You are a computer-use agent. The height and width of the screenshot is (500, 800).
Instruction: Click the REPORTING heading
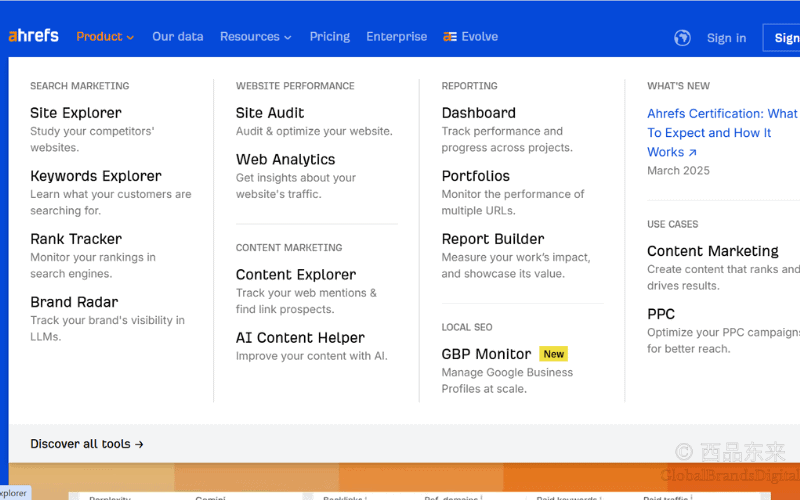tap(469, 86)
